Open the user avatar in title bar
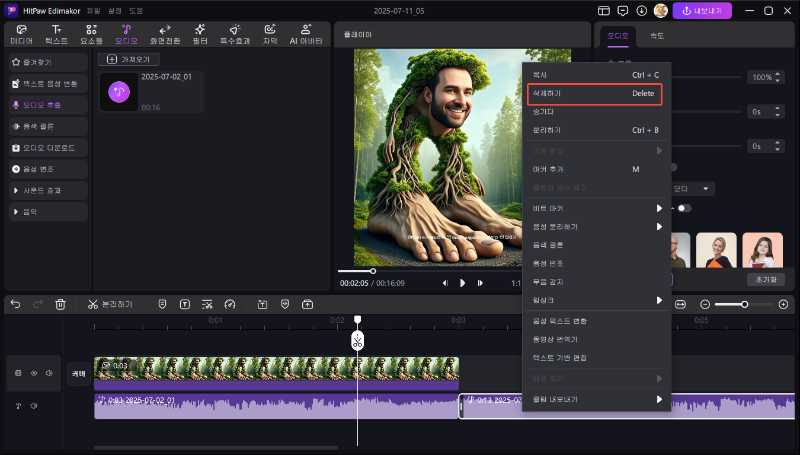Screen dimensions: 800x455 (x=660, y=11)
